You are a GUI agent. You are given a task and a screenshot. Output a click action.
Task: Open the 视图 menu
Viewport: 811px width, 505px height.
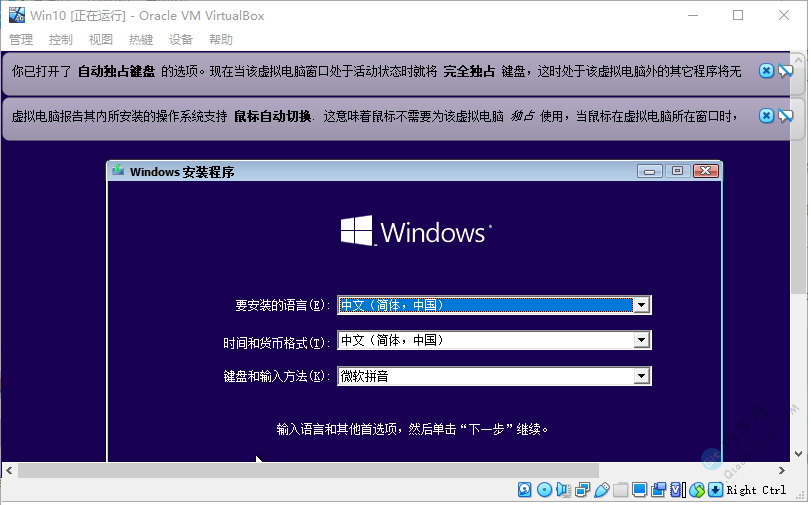tap(100, 39)
